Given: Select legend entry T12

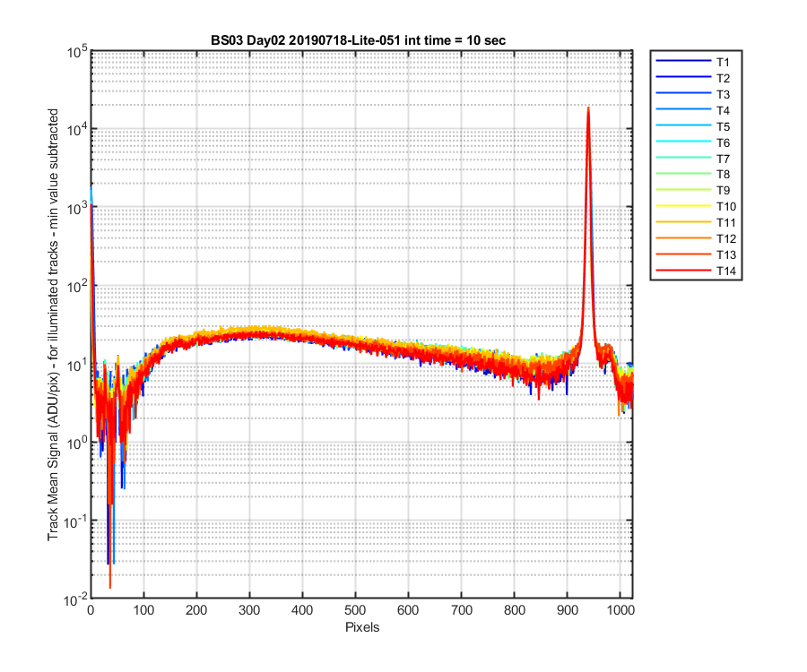Looking at the screenshot, I should [x=696, y=238].
